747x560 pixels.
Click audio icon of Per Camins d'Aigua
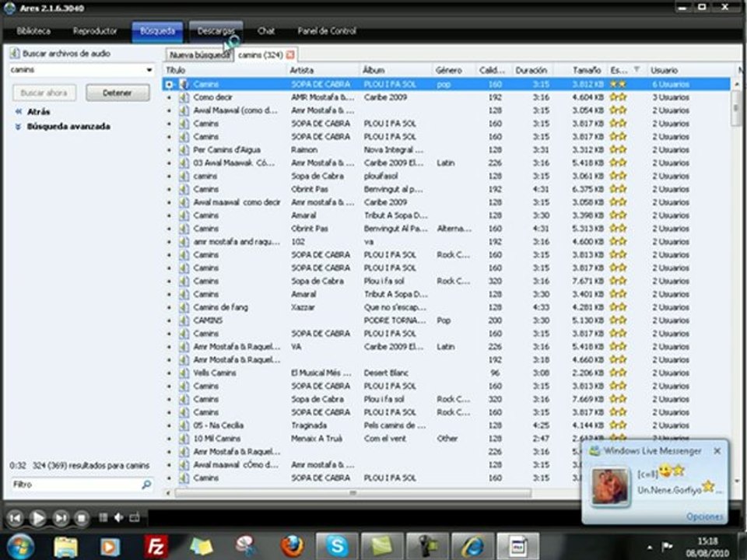pos(184,149)
